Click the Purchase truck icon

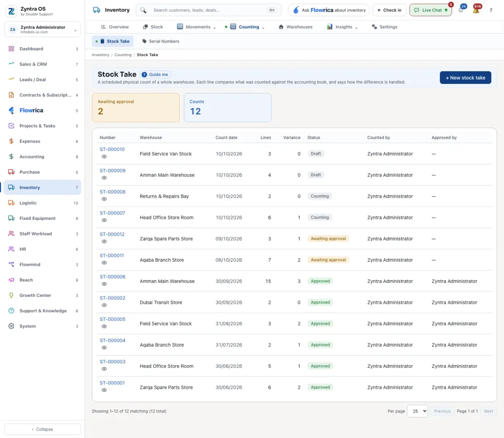tap(11, 172)
